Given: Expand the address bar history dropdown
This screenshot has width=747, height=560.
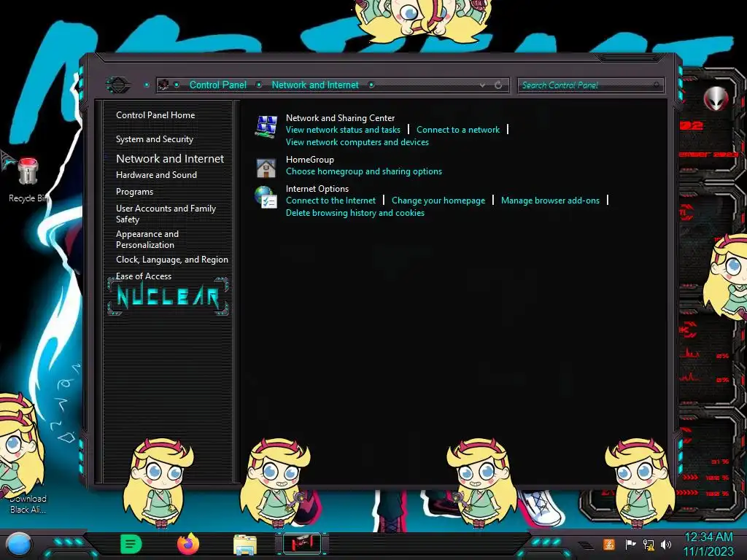Looking at the screenshot, I should pyautogui.click(x=482, y=85).
